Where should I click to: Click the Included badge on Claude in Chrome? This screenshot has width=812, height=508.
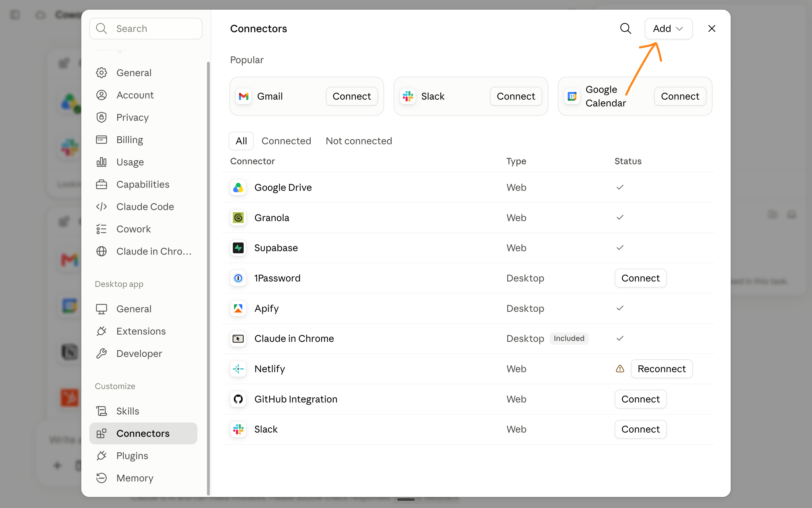[569, 338]
